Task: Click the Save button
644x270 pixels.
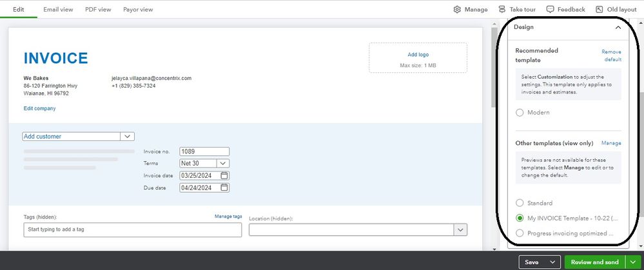Action: (x=532, y=262)
